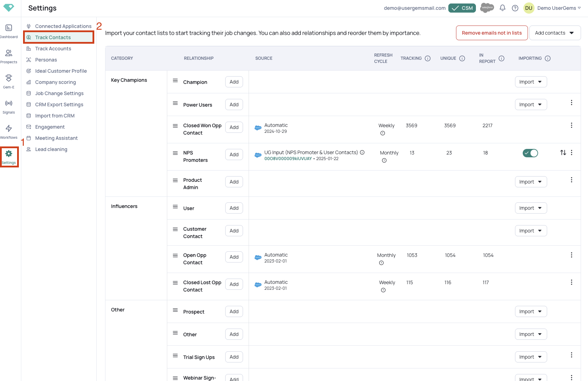The height and width of the screenshot is (381, 588).
Task: Open the three-dot menu for Power Users
Action: click(x=571, y=102)
